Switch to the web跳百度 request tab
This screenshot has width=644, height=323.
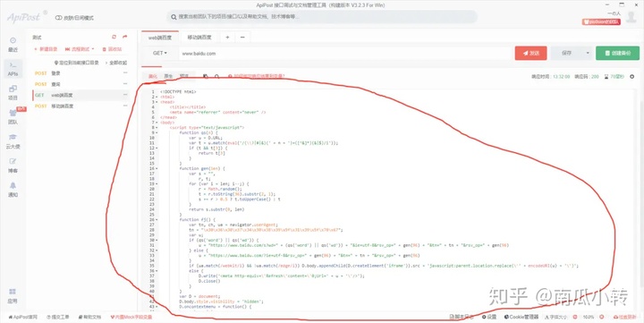[x=160, y=38]
